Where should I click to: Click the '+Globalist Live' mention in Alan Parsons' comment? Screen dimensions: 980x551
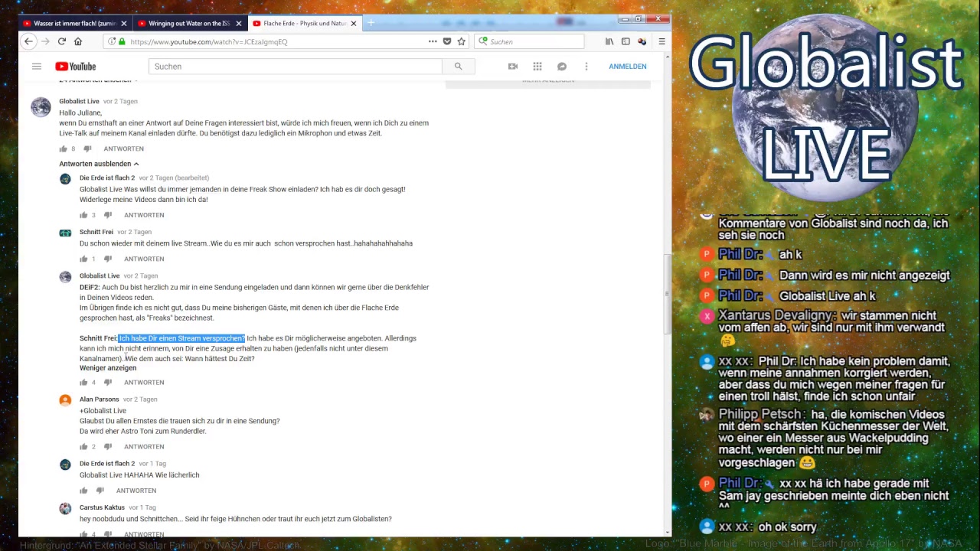tap(103, 411)
